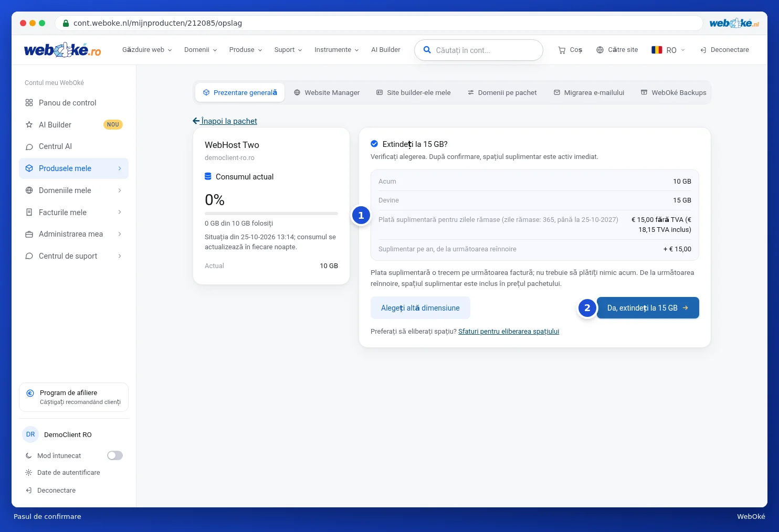Click the Administrarea mea briefcase icon
The image size is (779, 532).
click(29, 234)
